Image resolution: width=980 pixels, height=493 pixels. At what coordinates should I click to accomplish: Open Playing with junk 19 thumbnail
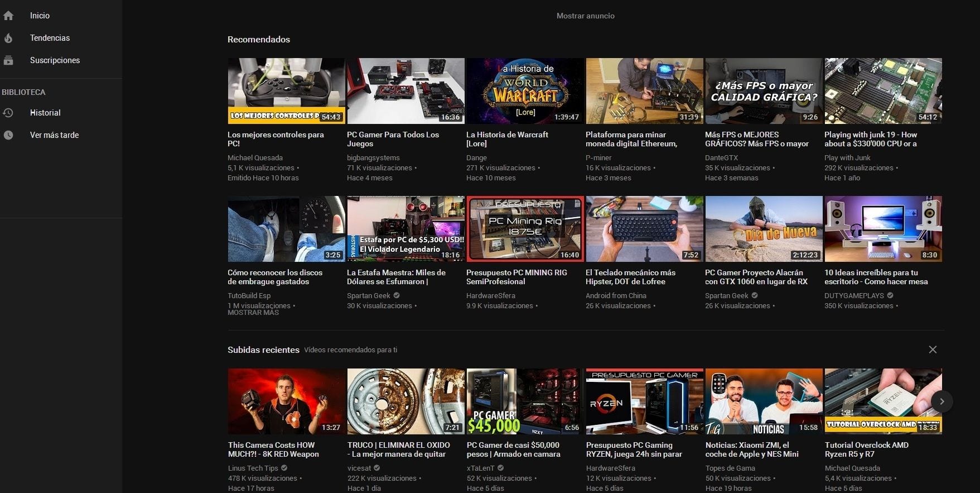point(883,90)
